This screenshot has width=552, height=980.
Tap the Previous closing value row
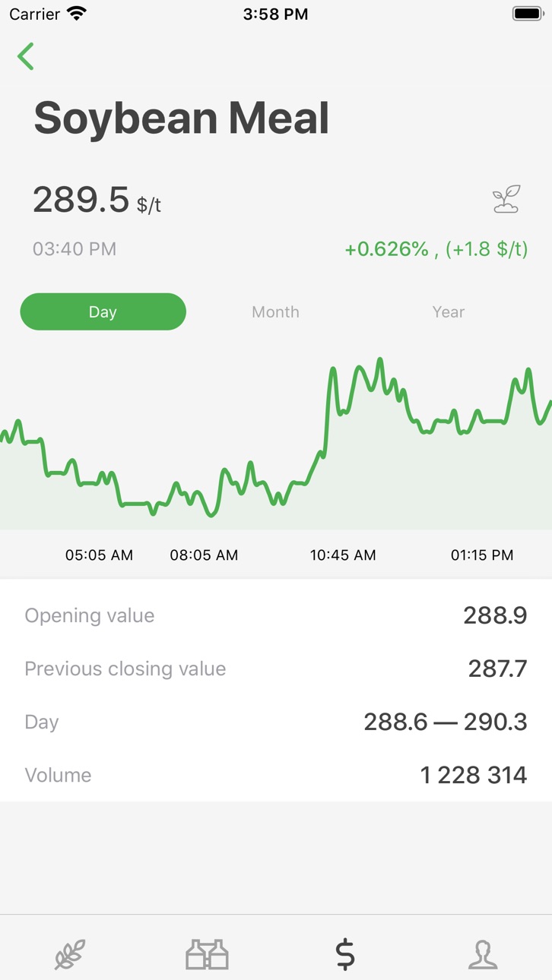(x=276, y=669)
